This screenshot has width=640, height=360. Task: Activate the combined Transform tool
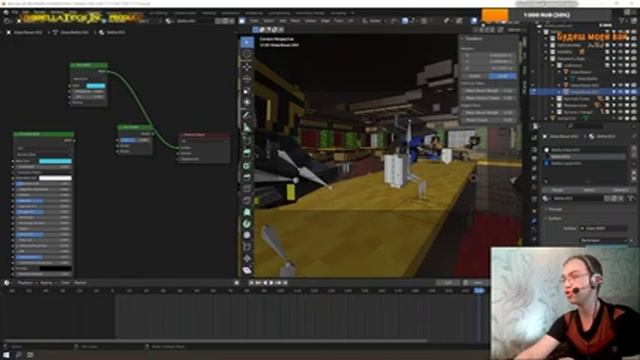(x=247, y=102)
